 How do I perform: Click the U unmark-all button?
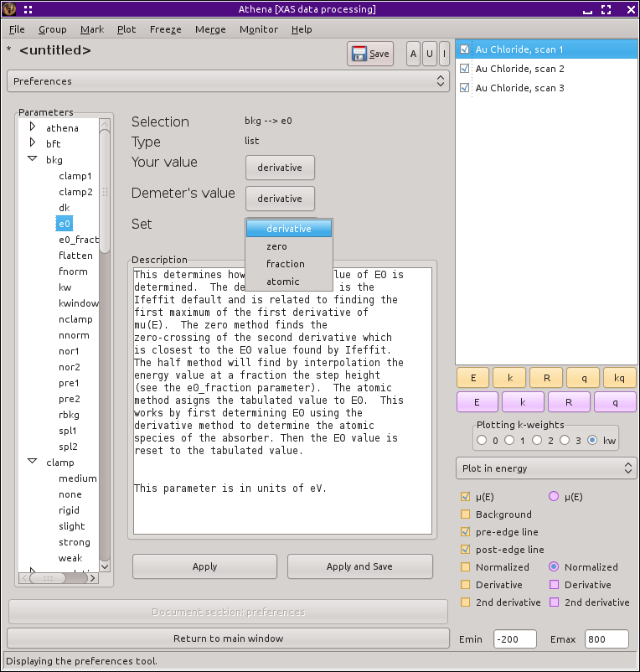click(429, 54)
